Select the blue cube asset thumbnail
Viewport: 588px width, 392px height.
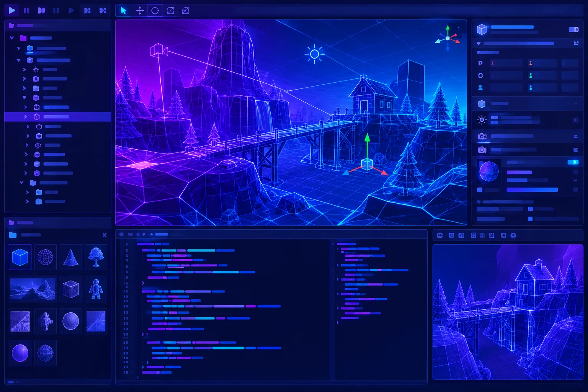coord(20,257)
